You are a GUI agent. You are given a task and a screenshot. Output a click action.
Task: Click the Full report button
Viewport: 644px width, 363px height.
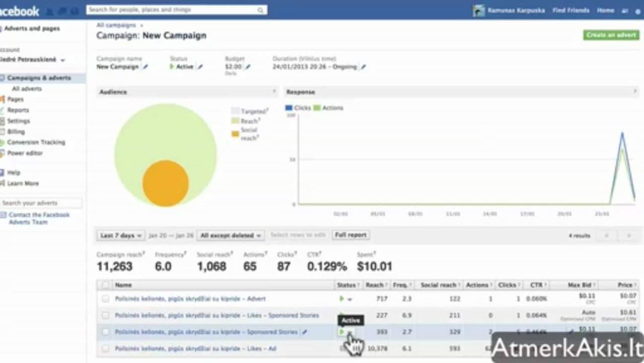(351, 235)
